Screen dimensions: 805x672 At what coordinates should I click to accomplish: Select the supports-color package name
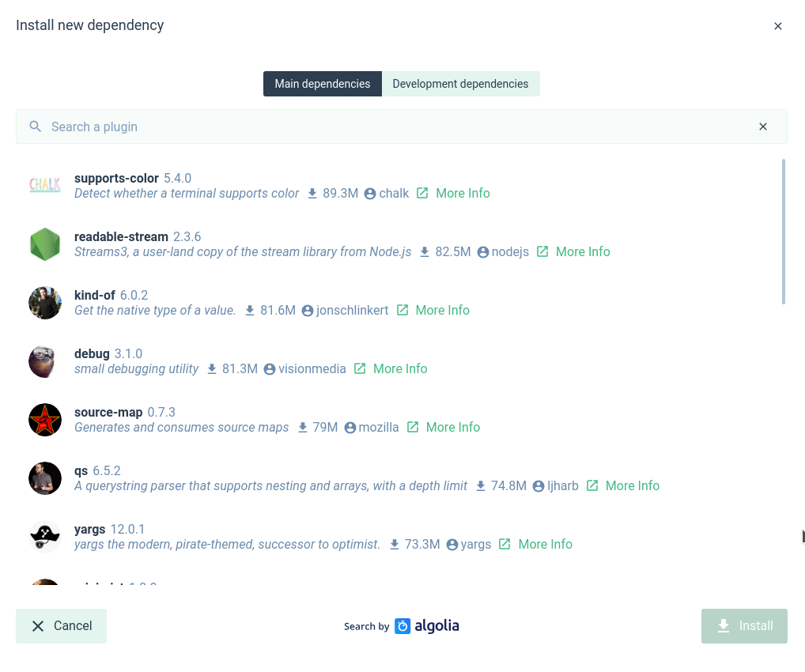(116, 178)
